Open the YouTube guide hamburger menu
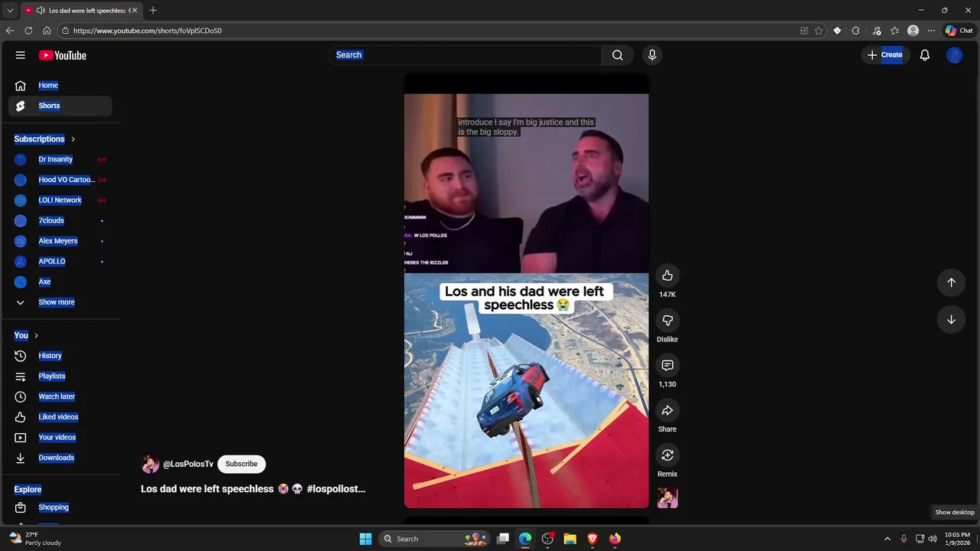 point(21,55)
